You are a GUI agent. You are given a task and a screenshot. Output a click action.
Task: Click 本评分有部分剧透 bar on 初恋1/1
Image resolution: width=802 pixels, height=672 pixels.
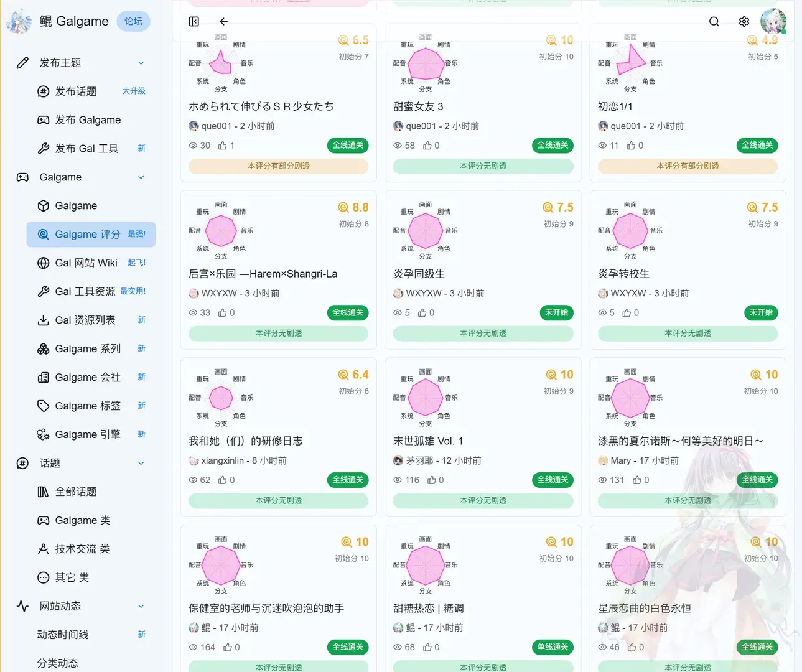tap(688, 166)
